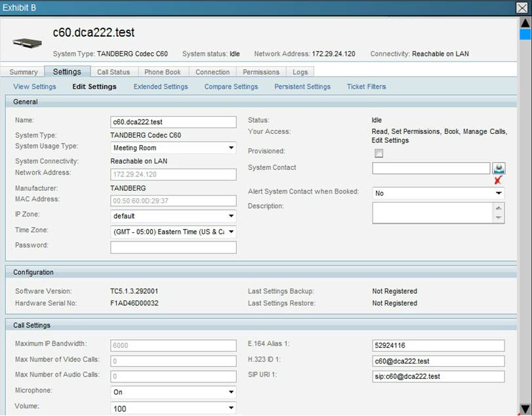Click Description box up arrow

[499, 207]
